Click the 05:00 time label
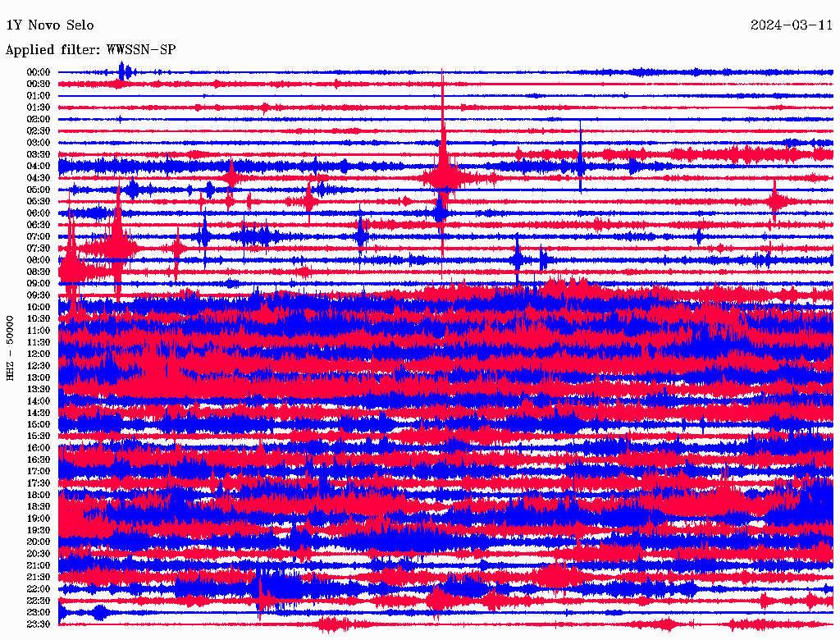Image resolution: width=840 pixels, height=640 pixels. [x=39, y=190]
